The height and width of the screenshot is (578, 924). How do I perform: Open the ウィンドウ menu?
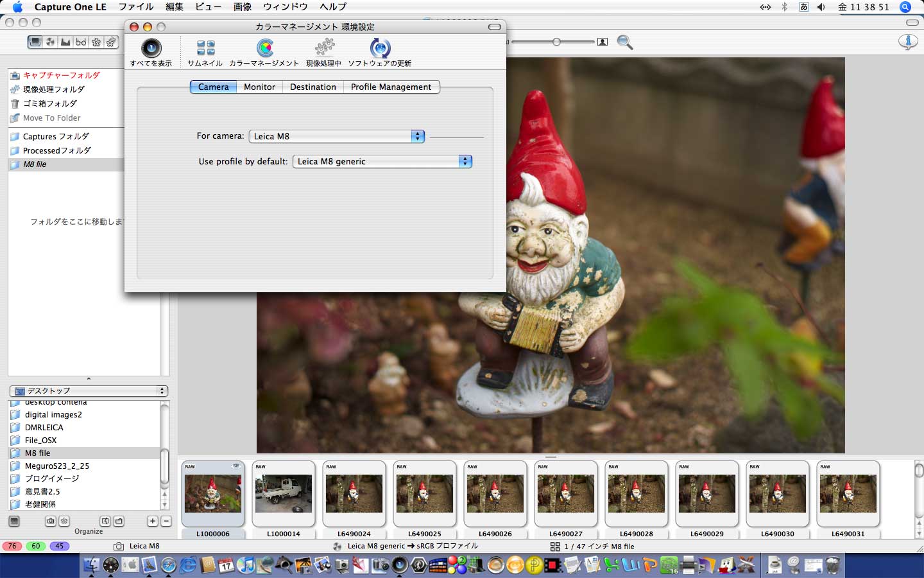click(x=286, y=7)
